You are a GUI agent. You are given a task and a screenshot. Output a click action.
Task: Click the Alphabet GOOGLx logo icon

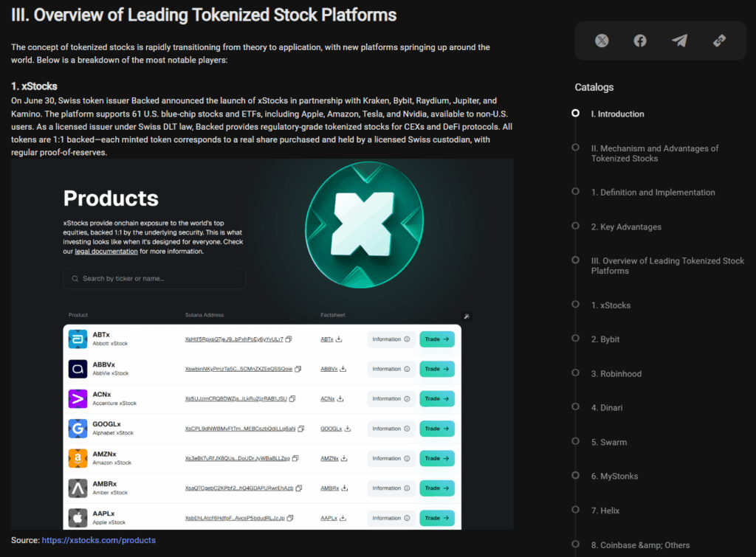point(78,429)
